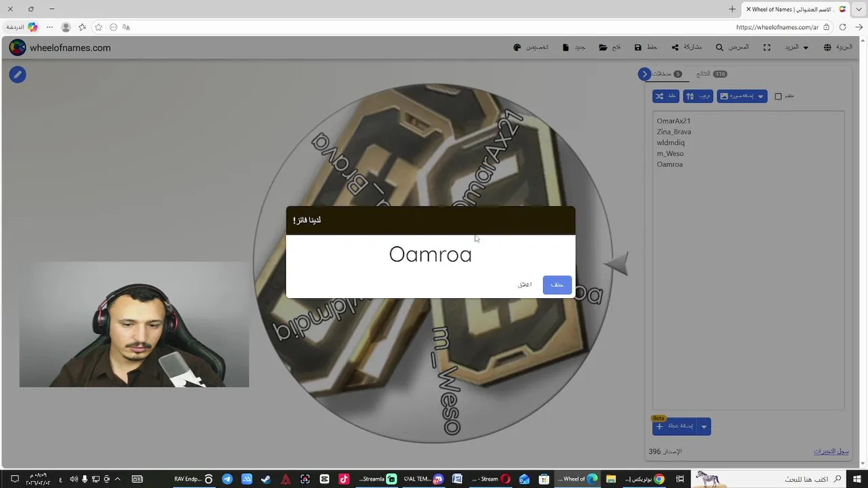Click the blue pencil edit icon
The width and height of the screenshot is (868, 488).
(x=18, y=75)
